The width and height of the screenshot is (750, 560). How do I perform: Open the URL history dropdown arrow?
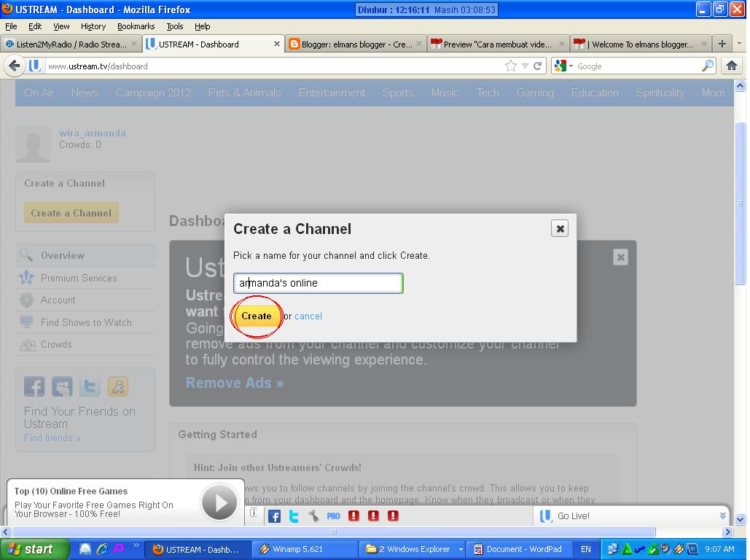pyautogui.click(x=525, y=66)
